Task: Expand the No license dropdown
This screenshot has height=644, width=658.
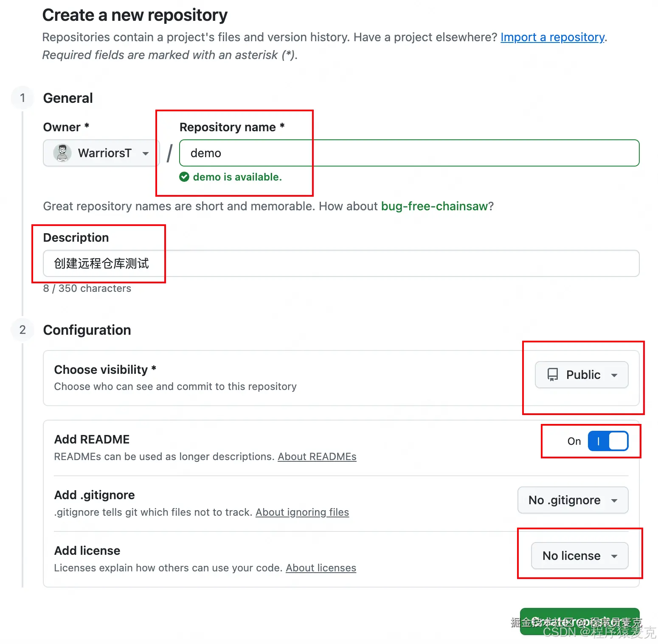Action: pyautogui.click(x=579, y=556)
